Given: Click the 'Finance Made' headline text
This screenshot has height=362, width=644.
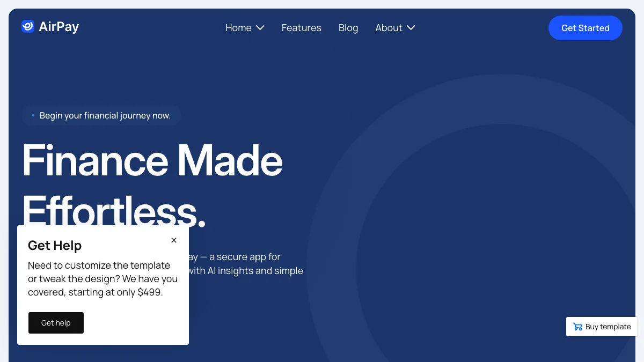Looking at the screenshot, I should tap(152, 160).
